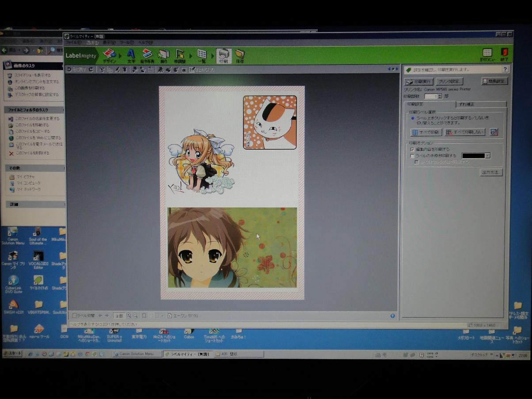The height and width of the screenshot is (399, 532).
Task: Open the デザイン design step
Action: pyautogui.click(x=109, y=56)
